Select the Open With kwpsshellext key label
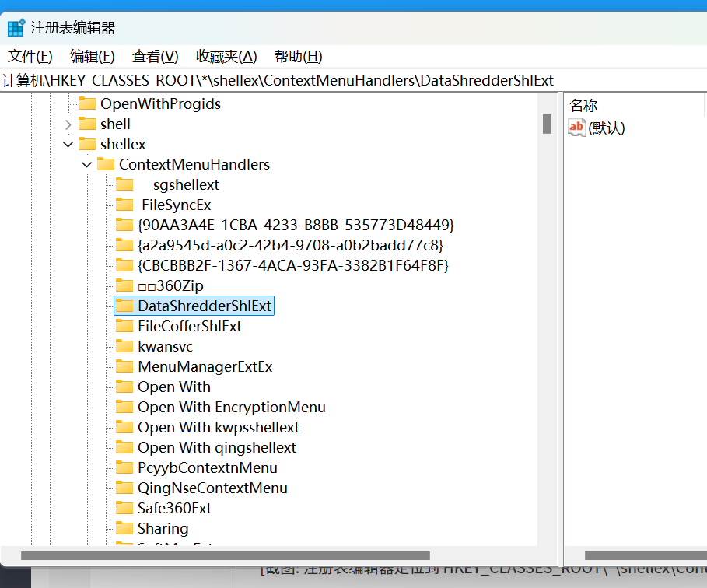Viewport: 707px width, 588px height. (219, 428)
